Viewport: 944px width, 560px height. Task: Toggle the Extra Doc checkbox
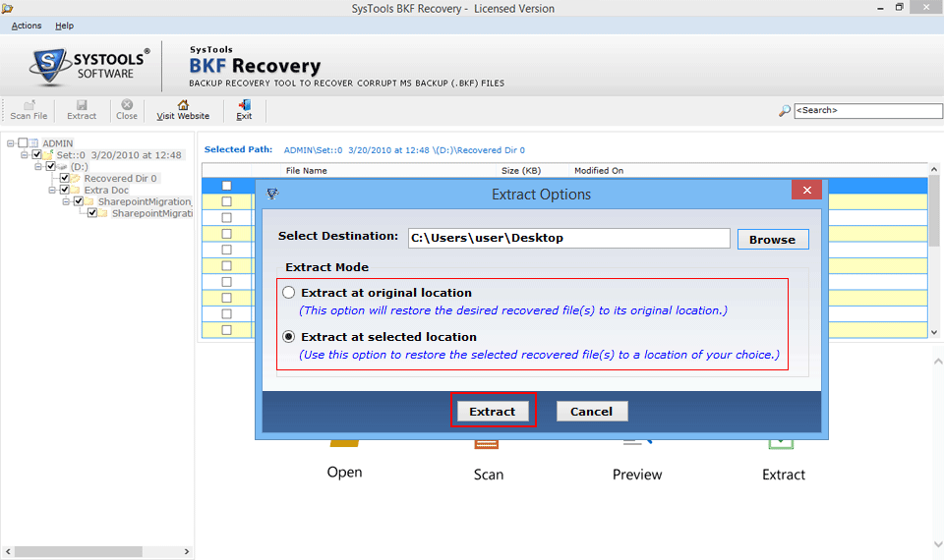65,190
